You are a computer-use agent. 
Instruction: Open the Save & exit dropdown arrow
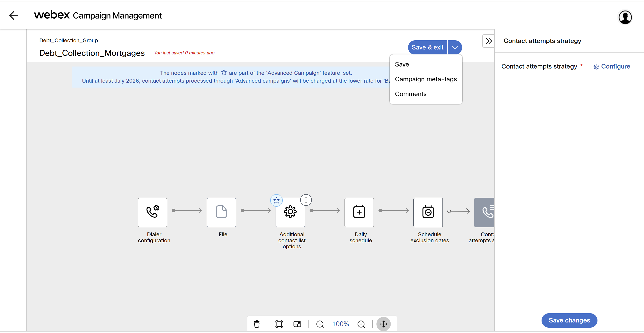click(455, 47)
